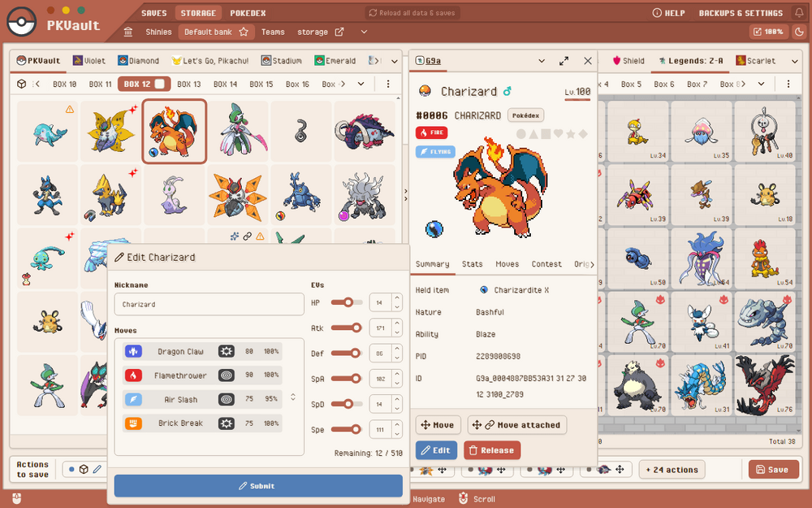Adjust the Spe EV slider
Viewport: 812px width, 508px height.
[346, 429]
